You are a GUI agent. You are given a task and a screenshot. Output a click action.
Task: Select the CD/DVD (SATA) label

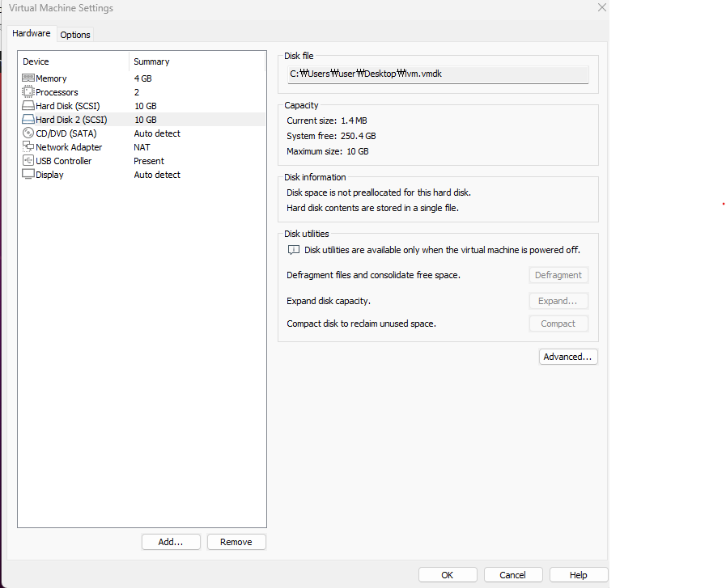(x=66, y=133)
